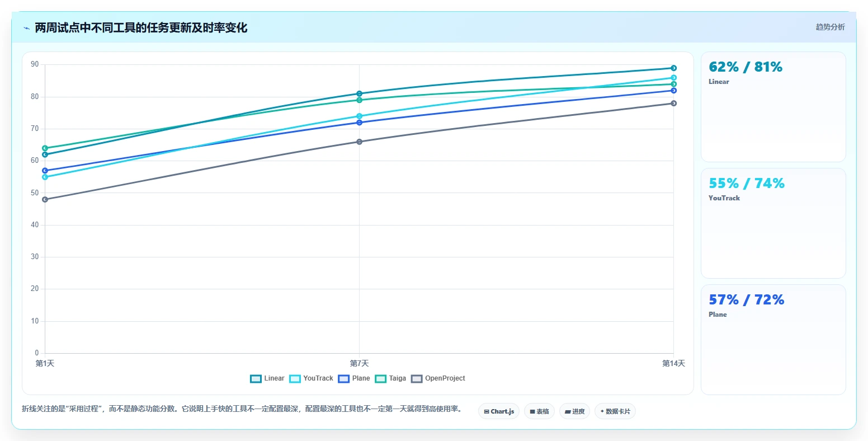
Task: Click the Linear data point on 第1天
Action: click(45, 154)
